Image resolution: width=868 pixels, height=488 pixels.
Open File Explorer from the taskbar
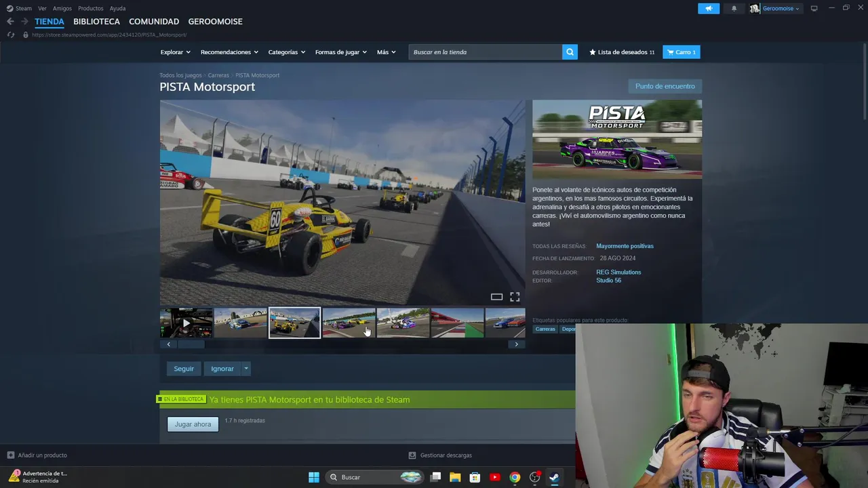(455, 477)
